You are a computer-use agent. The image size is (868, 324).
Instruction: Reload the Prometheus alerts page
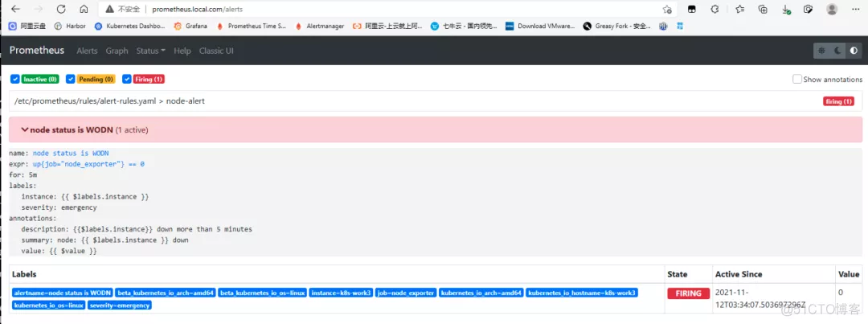[x=61, y=10]
